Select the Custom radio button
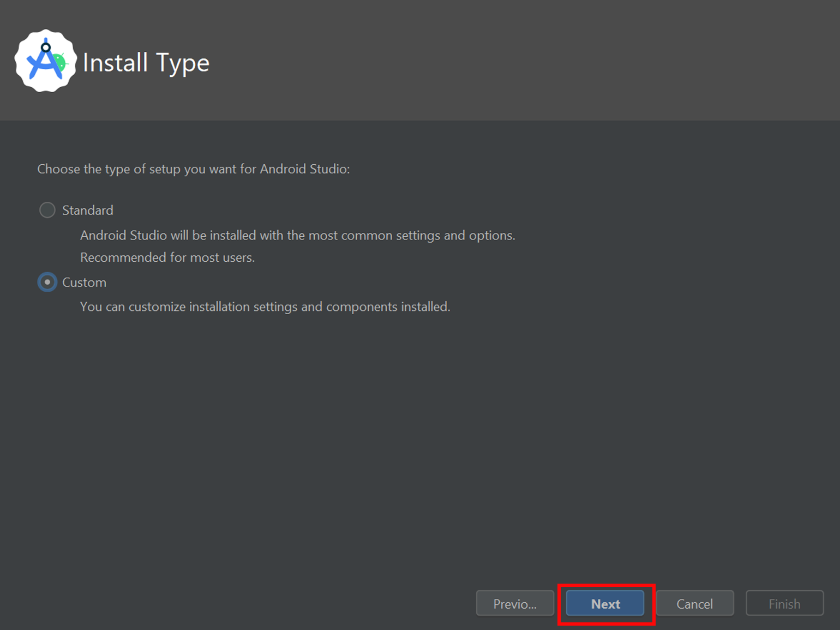Screen dimensions: 840x630 click(x=47, y=282)
